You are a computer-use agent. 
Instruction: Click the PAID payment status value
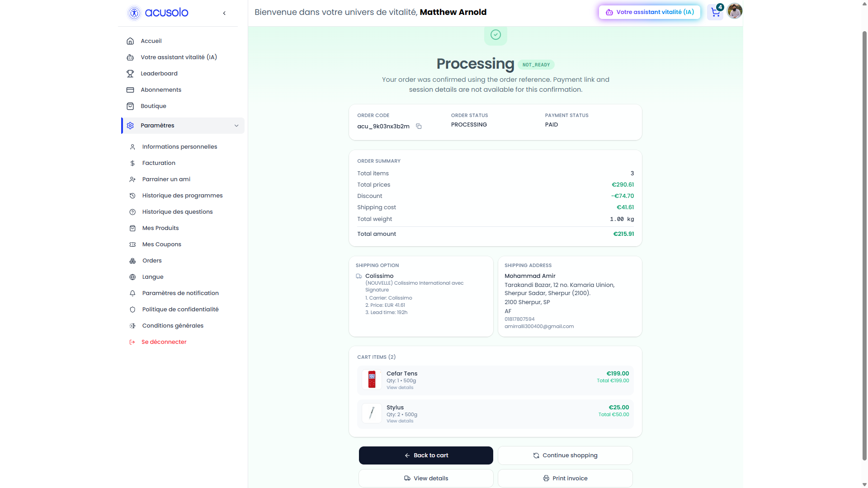552,125
